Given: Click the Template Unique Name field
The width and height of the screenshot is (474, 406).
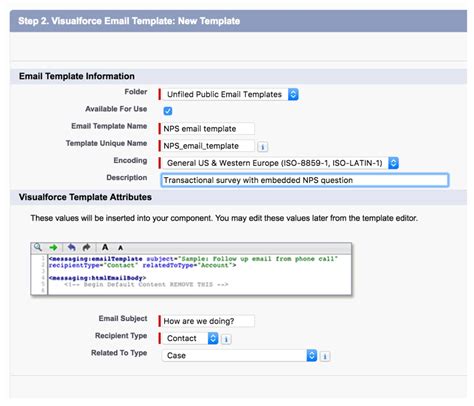Looking at the screenshot, I should click(208, 146).
